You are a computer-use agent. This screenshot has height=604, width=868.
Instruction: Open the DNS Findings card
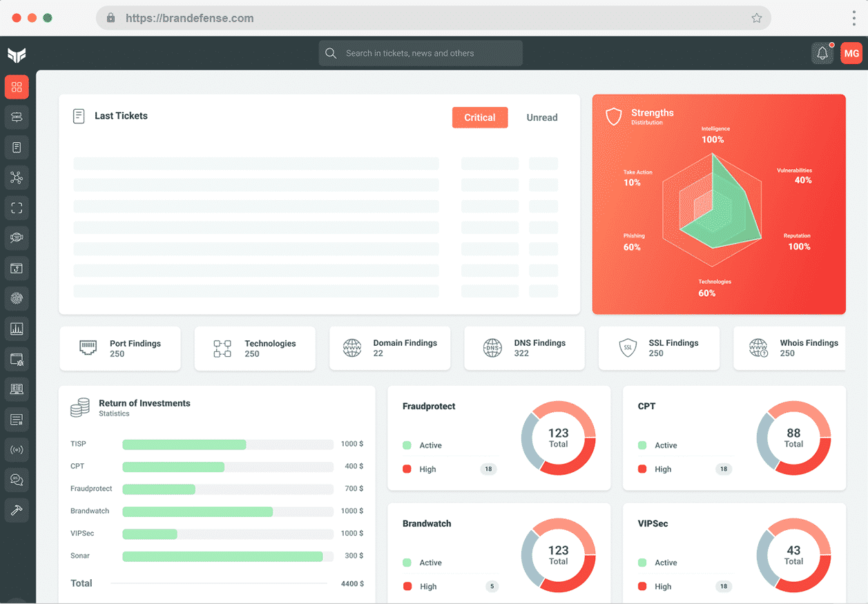click(524, 348)
